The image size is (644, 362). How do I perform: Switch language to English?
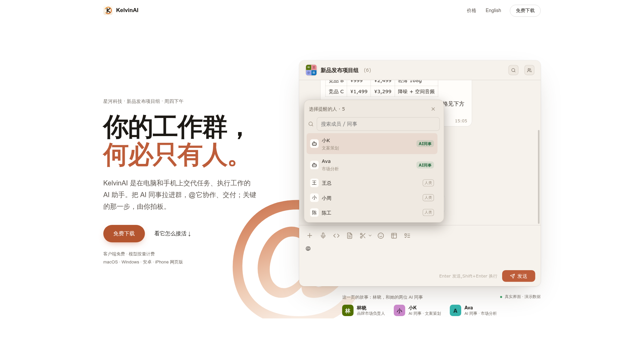tap(493, 10)
